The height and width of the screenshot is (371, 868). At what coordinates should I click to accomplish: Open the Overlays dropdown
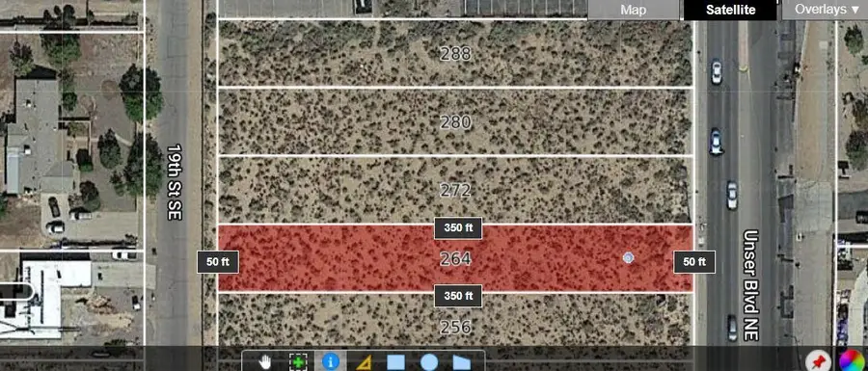click(x=825, y=10)
